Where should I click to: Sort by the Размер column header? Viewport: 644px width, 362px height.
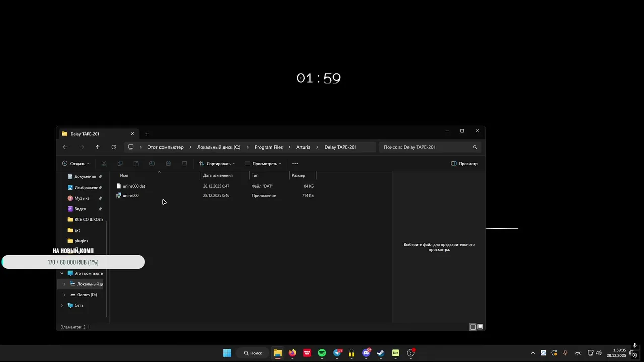tap(303, 175)
